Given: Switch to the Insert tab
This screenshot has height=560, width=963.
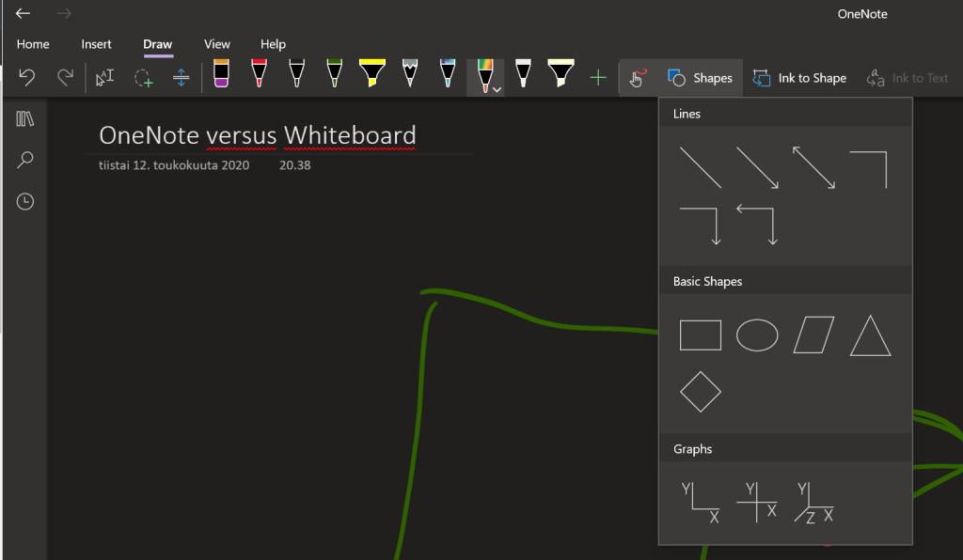Looking at the screenshot, I should point(96,44).
